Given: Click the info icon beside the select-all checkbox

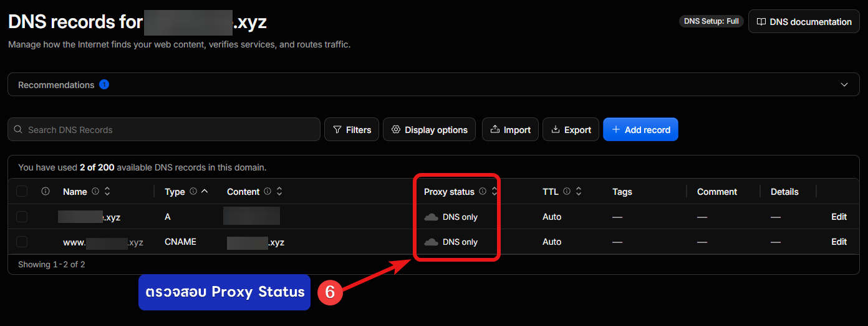Looking at the screenshot, I should [x=45, y=192].
